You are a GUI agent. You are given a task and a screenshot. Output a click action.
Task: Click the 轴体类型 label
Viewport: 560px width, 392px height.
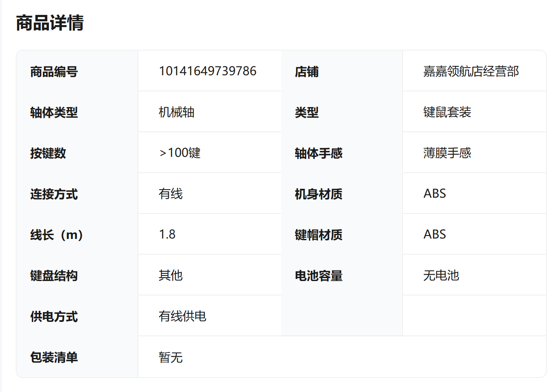54,113
